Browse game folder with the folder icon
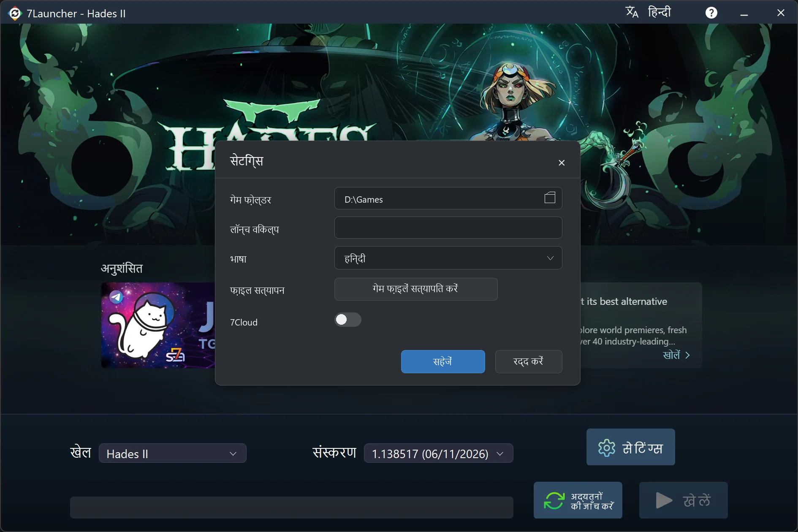This screenshot has height=532, width=798. (x=550, y=198)
